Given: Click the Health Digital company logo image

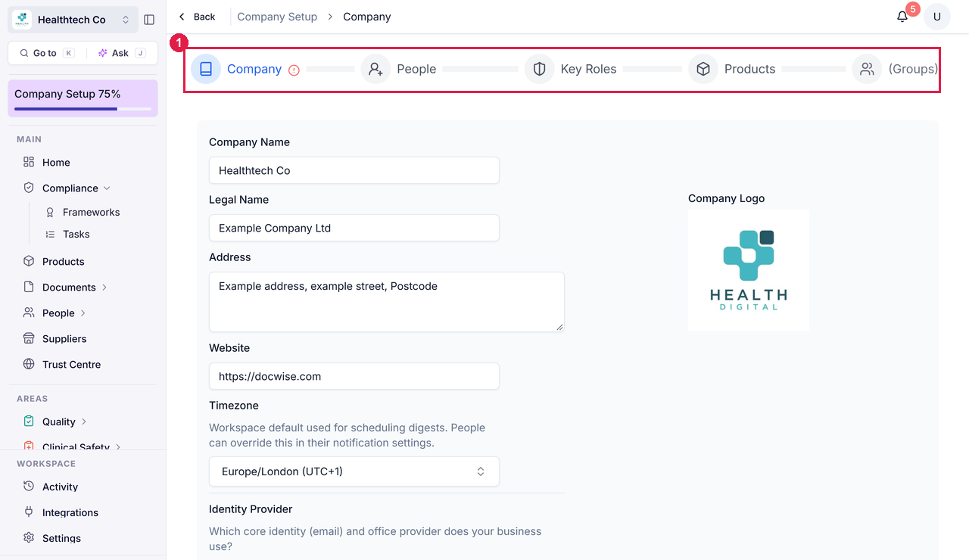Looking at the screenshot, I should [749, 270].
